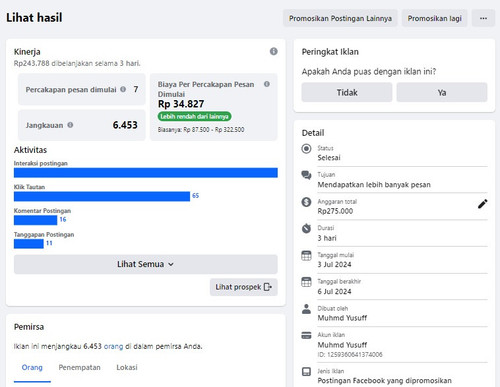Click info icon for Biaya Per Percakapan
The width and height of the screenshot is (500, 387).
point(267,84)
